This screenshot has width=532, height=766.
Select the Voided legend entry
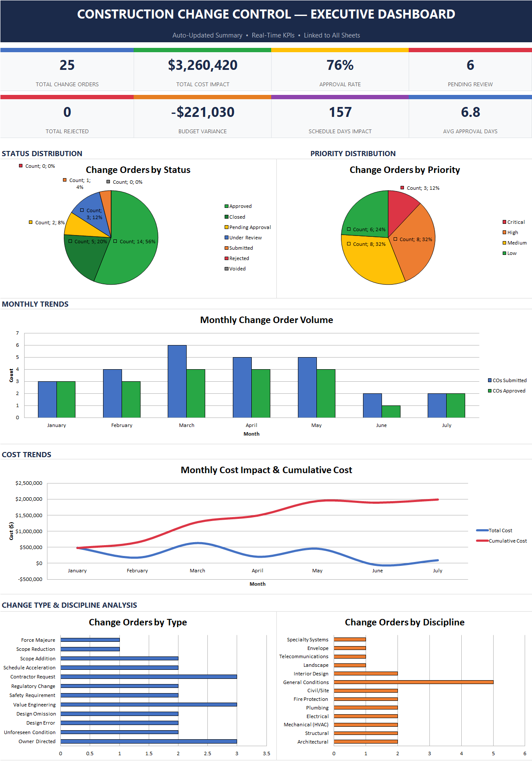(x=235, y=269)
